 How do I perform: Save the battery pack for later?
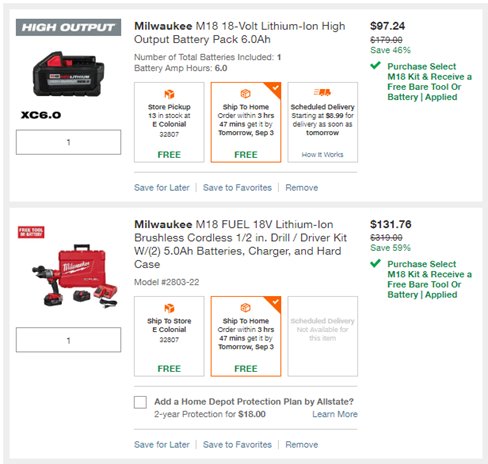click(162, 188)
